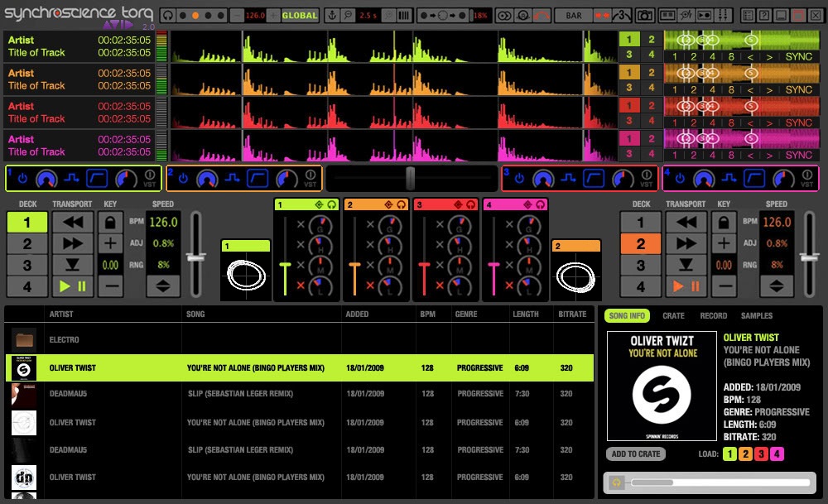Click the green channel 1 volume fader

tap(285, 265)
